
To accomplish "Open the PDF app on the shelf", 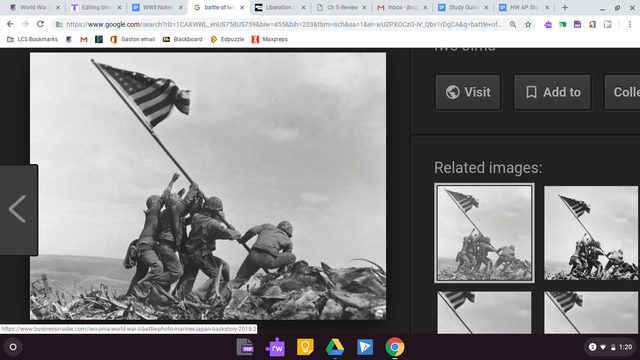I will point(245,347).
